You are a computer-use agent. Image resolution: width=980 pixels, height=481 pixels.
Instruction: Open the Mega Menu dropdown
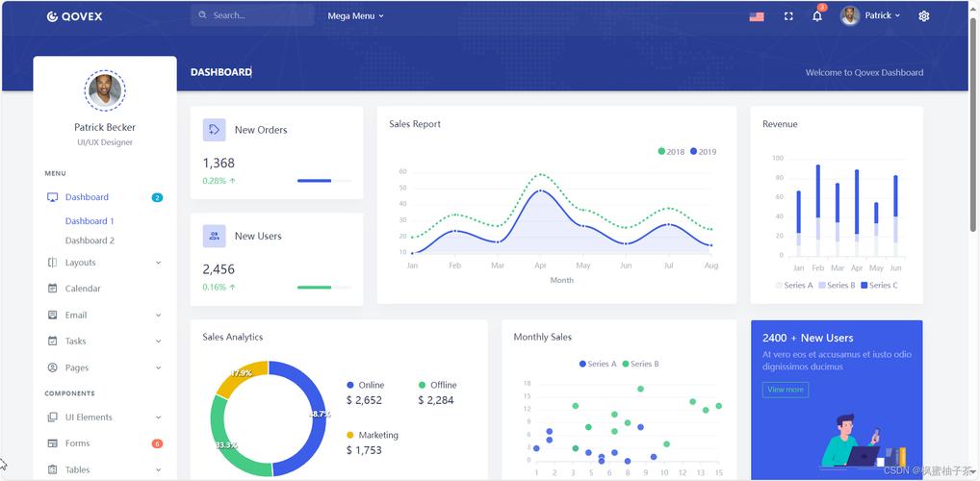click(x=355, y=16)
